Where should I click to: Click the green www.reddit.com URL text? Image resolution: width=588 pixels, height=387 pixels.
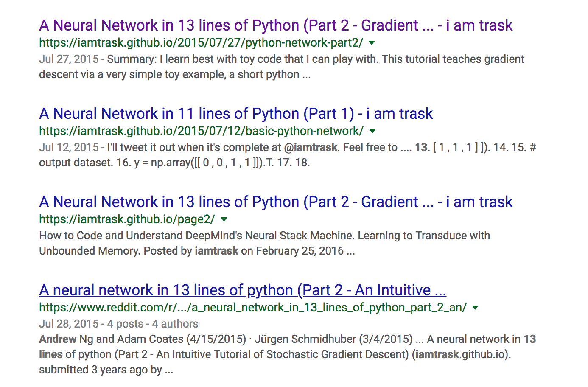pyautogui.click(x=252, y=308)
